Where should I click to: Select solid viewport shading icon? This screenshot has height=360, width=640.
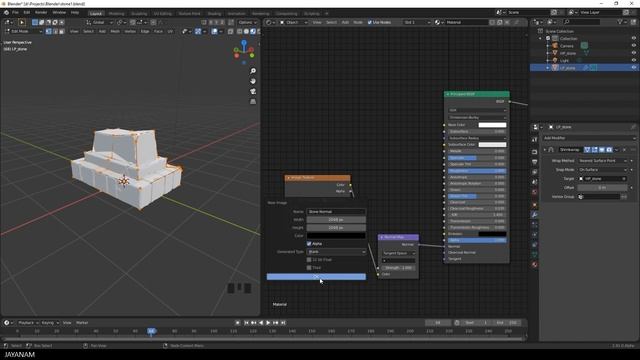246,31
